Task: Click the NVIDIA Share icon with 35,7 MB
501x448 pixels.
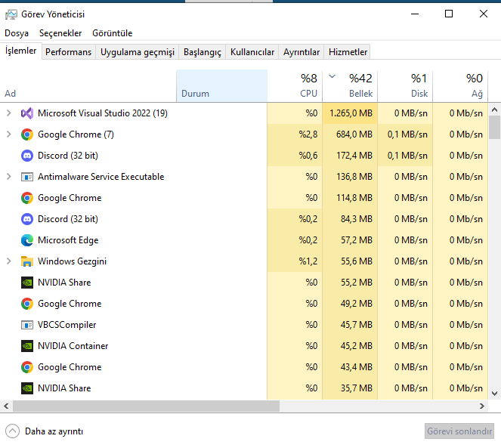Action: [27, 388]
